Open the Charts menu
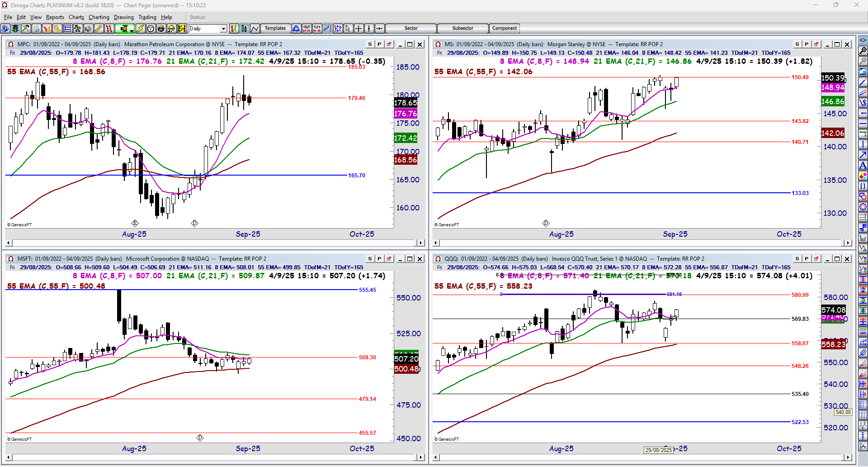 (76, 17)
